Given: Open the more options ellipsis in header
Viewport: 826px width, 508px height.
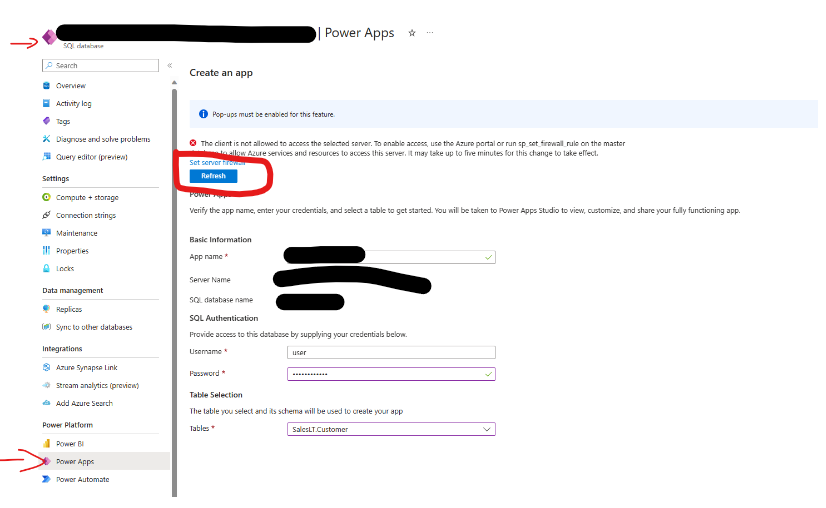Looking at the screenshot, I should pos(430,33).
